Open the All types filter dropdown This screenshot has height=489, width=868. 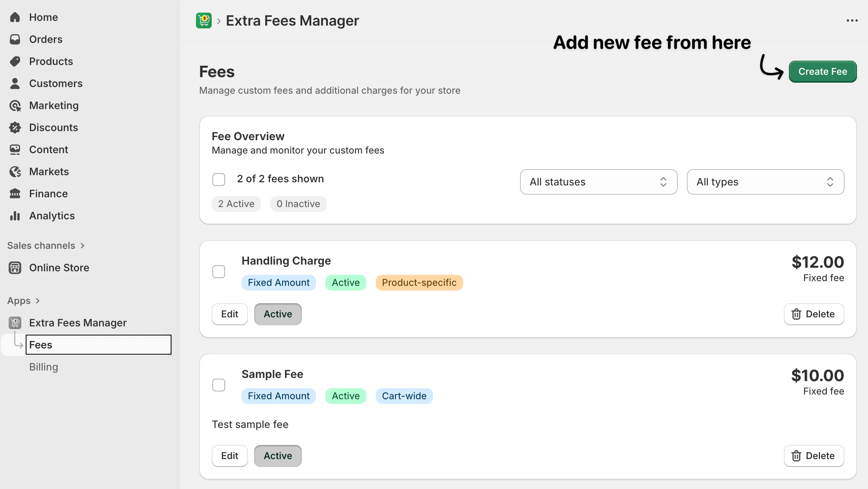[765, 182]
